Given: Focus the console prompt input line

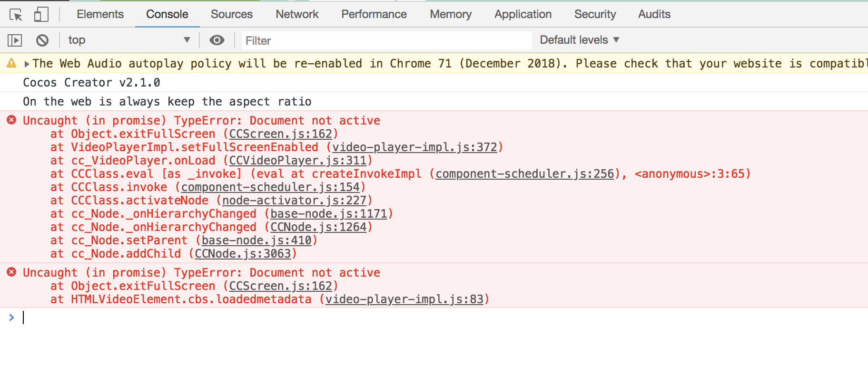Looking at the screenshot, I should pyautogui.click(x=428, y=317).
